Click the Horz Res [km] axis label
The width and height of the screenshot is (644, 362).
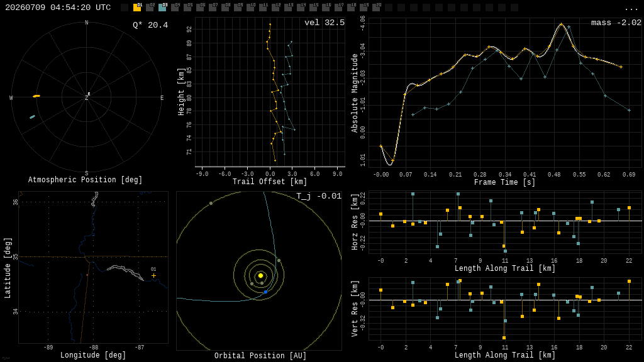(355, 222)
